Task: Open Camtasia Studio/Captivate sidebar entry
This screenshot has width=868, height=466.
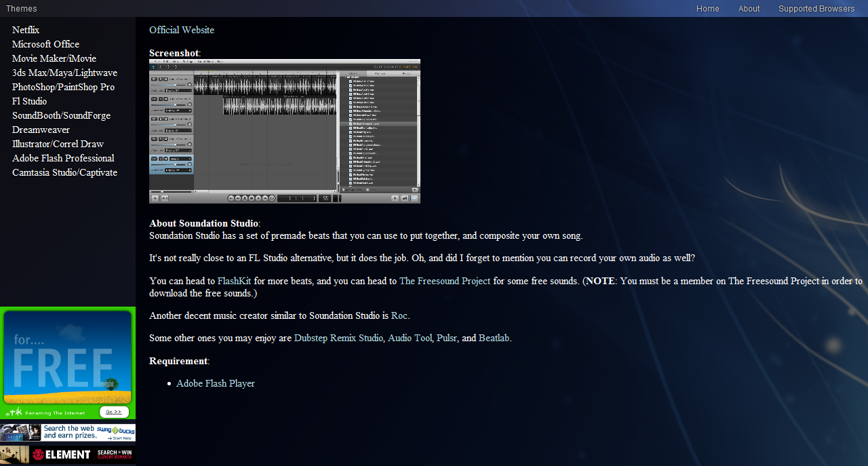Action: point(64,172)
